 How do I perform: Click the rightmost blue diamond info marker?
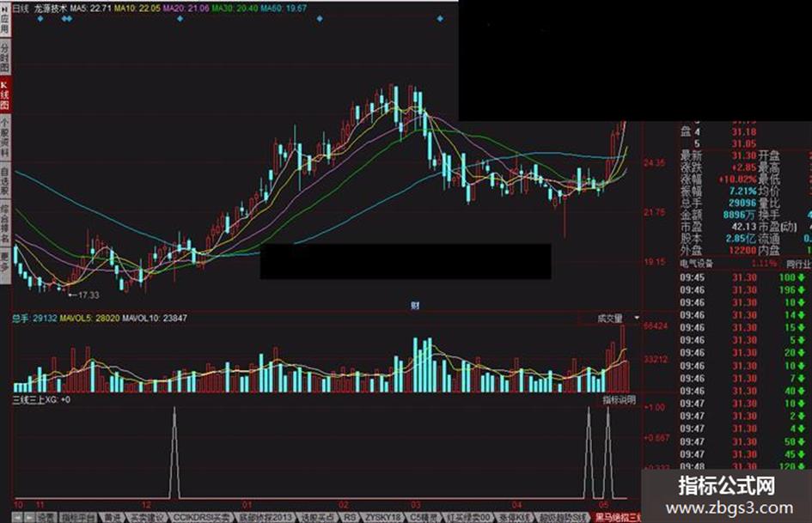440,19
